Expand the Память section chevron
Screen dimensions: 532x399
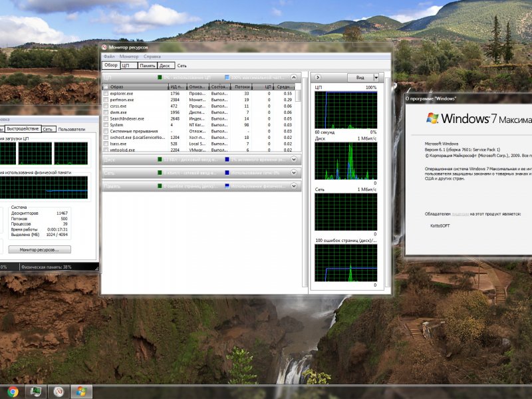294,186
